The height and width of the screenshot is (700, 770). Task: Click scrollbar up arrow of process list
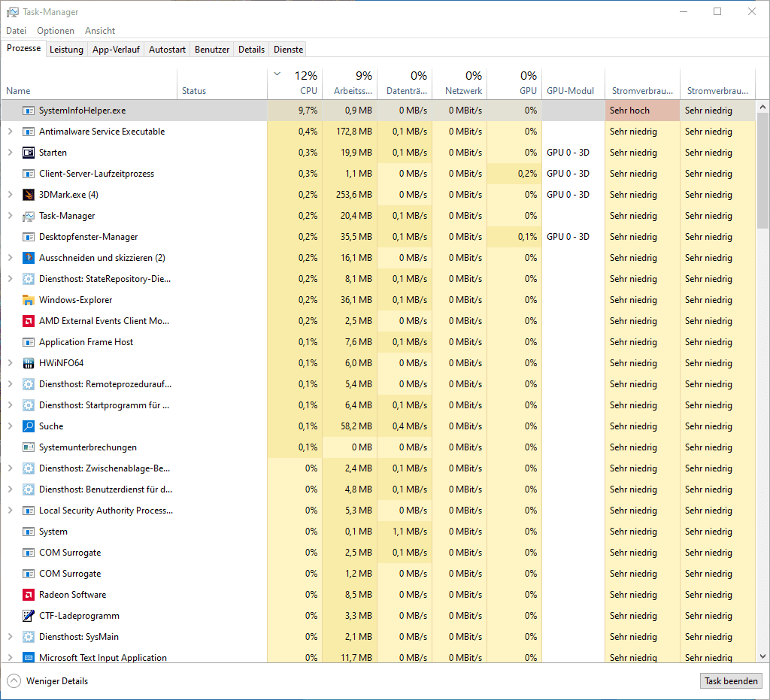(762, 107)
